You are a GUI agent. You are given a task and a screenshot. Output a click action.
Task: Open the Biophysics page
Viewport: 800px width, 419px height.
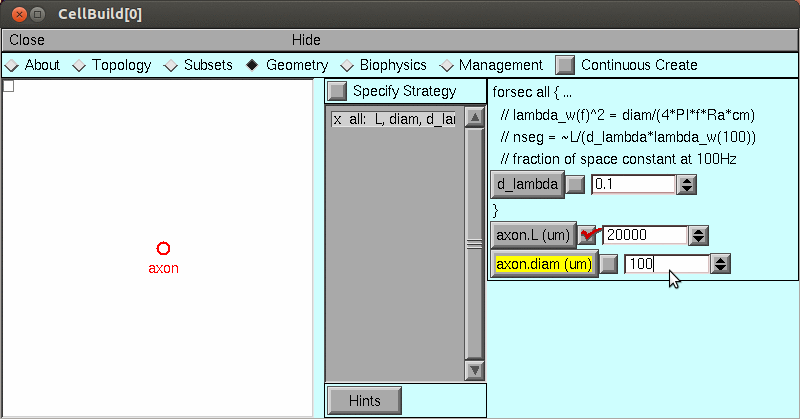347,65
